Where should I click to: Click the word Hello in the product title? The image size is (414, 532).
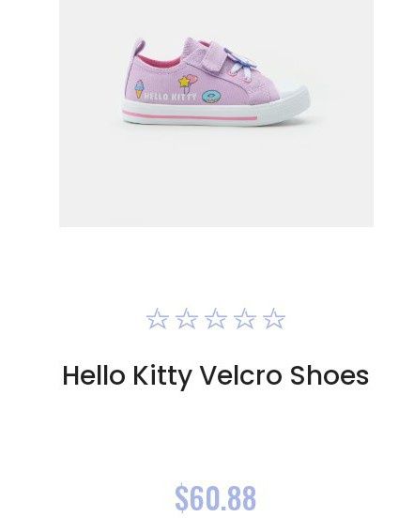94,375
